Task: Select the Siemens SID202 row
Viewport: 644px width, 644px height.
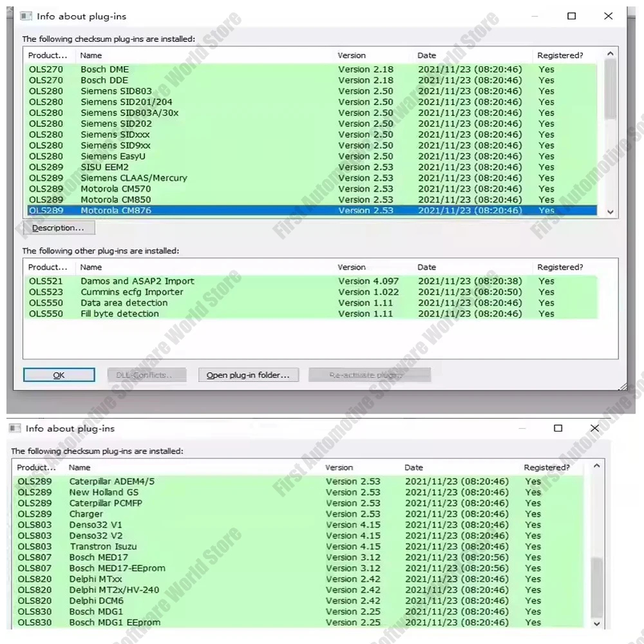Action: click(312, 124)
